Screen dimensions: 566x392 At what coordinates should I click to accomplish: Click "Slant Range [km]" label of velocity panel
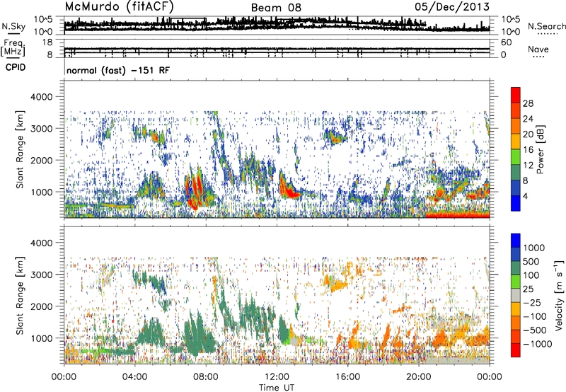20,296
